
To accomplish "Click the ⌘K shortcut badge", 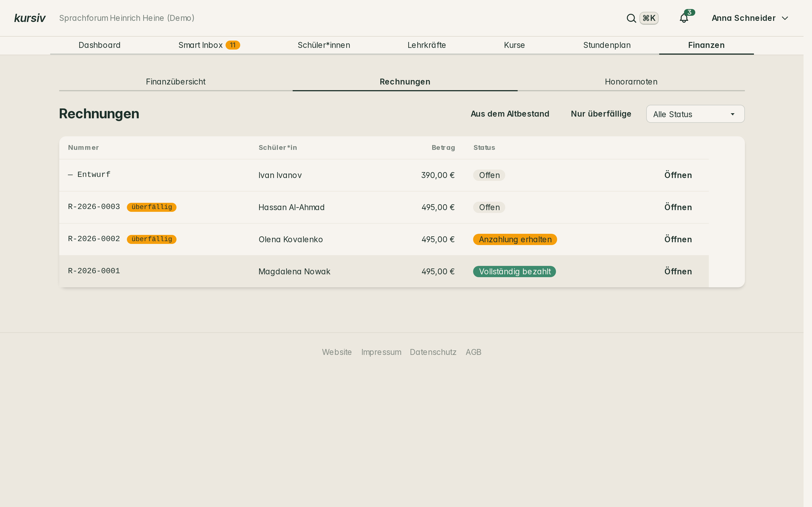I will [x=649, y=18].
